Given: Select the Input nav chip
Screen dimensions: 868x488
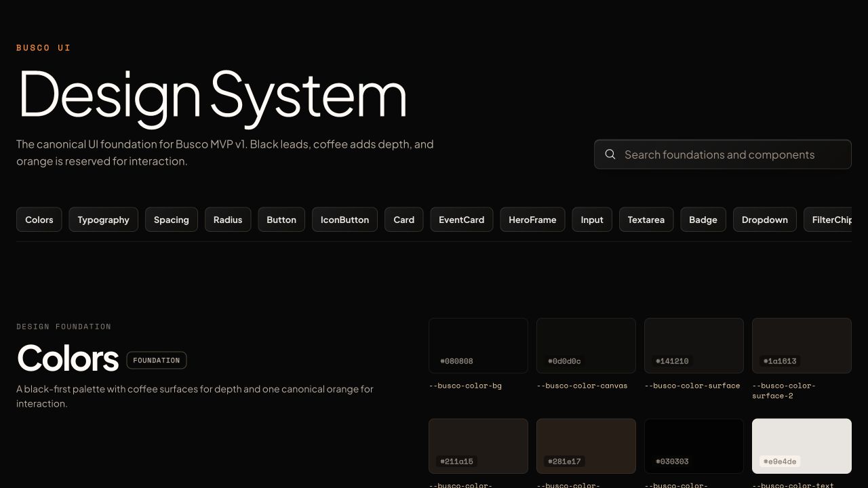Looking at the screenshot, I should click(592, 220).
